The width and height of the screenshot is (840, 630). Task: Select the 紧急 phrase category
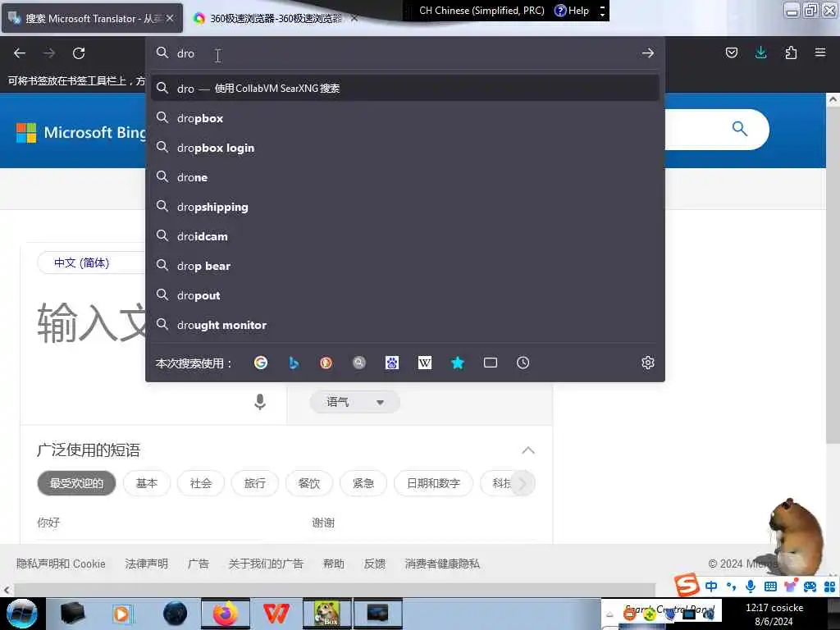coord(363,483)
